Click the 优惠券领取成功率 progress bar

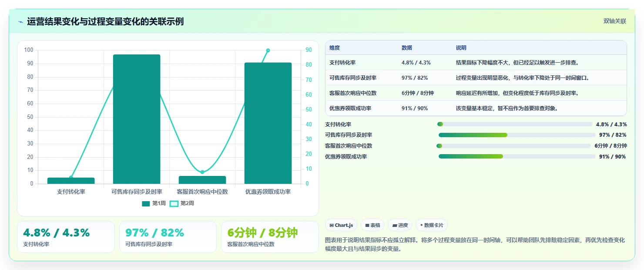coord(516,156)
